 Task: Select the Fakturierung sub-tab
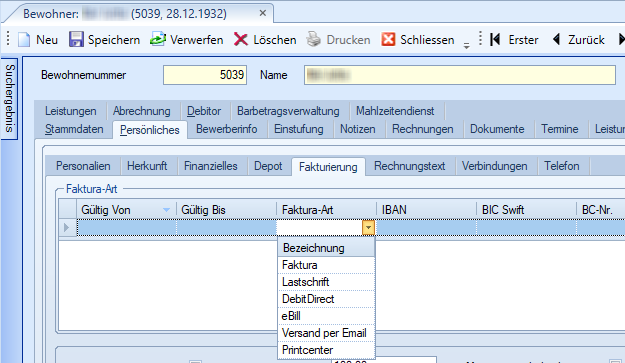tap(328, 167)
